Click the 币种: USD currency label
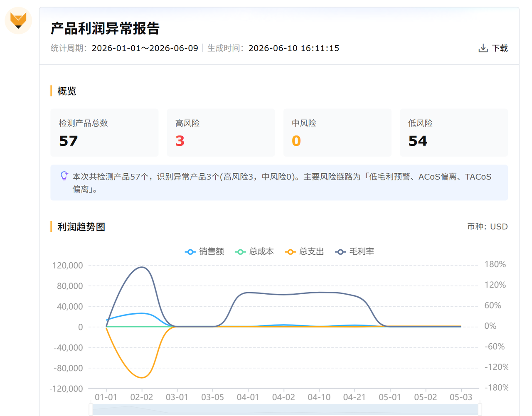 488,226
